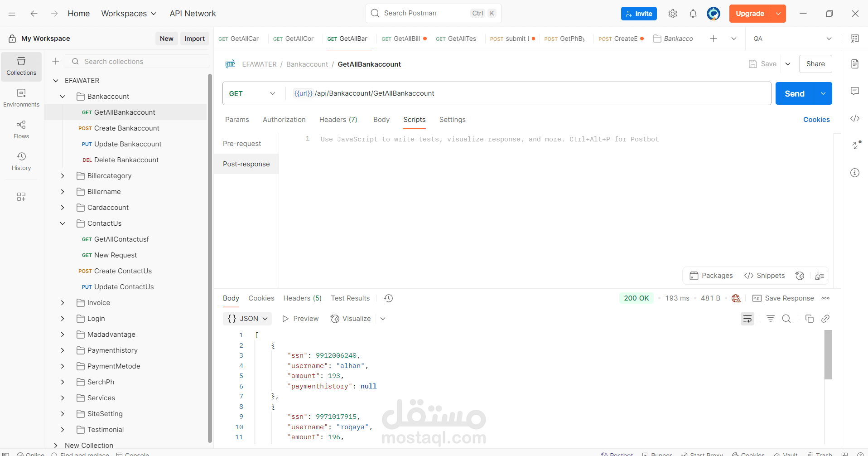Click the request URL input field

pyautogui.click(x=528, y=93)
